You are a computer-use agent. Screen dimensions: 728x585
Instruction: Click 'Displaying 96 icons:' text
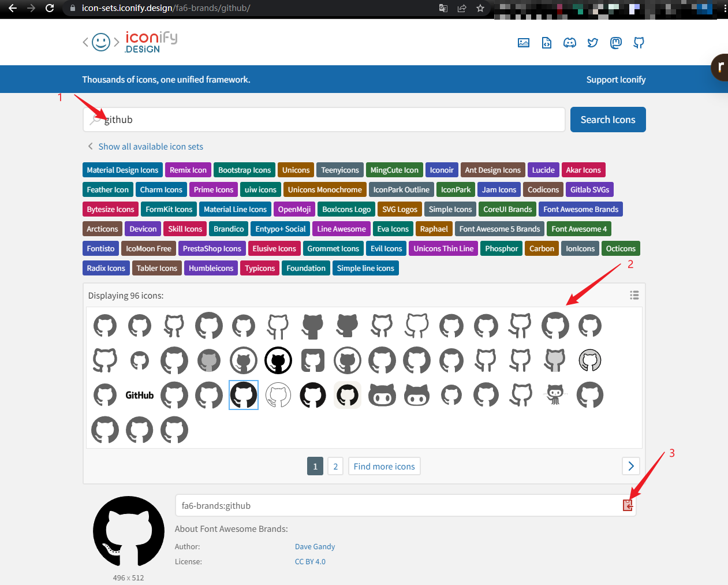pos(126,296)
